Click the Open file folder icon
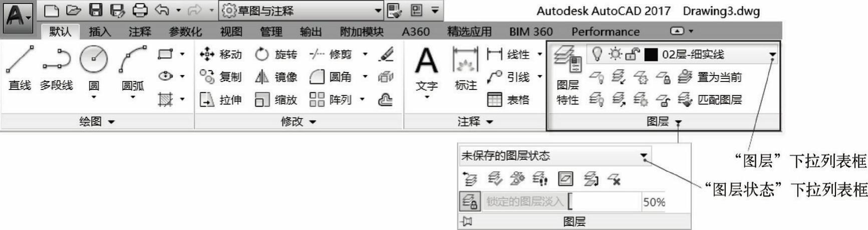The image size is (868, 230). 74,10
